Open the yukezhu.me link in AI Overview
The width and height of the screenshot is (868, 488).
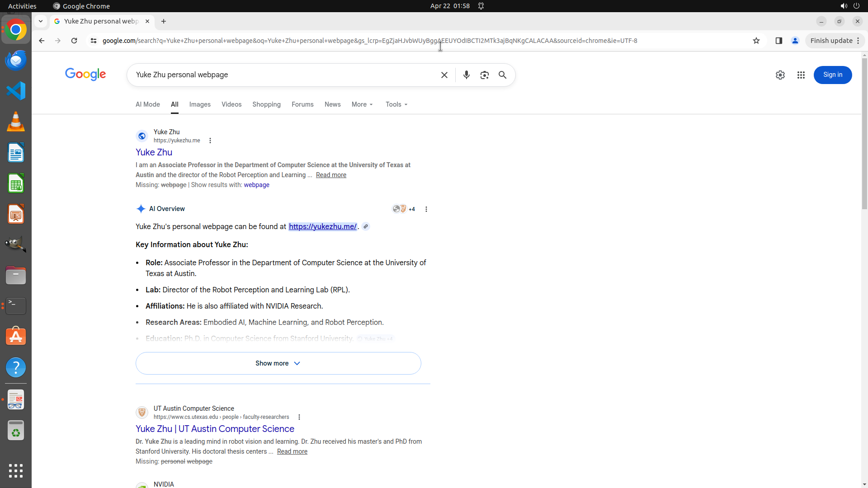[322, 227]
